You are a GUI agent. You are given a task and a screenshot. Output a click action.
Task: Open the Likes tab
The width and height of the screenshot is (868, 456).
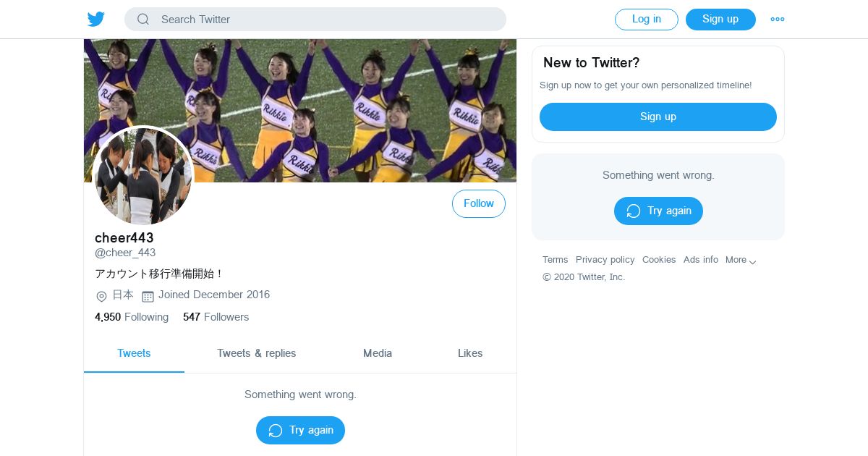point(469,353)
